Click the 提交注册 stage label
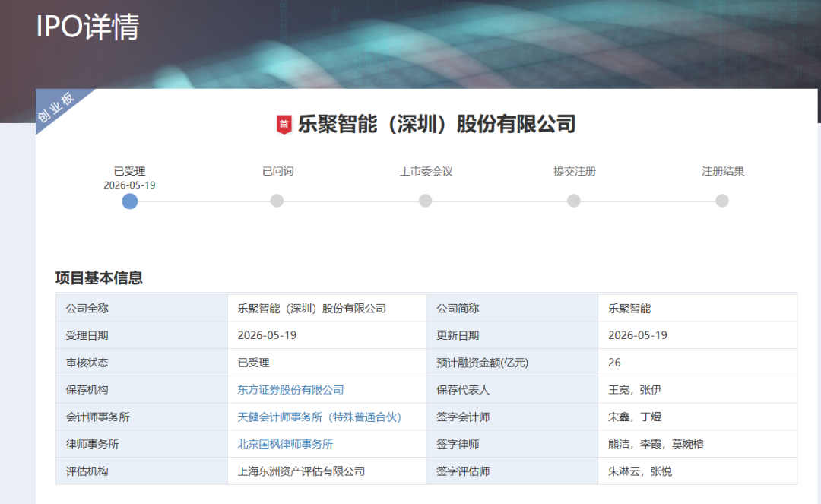This screenshot has height=504, width=821. 575,171
